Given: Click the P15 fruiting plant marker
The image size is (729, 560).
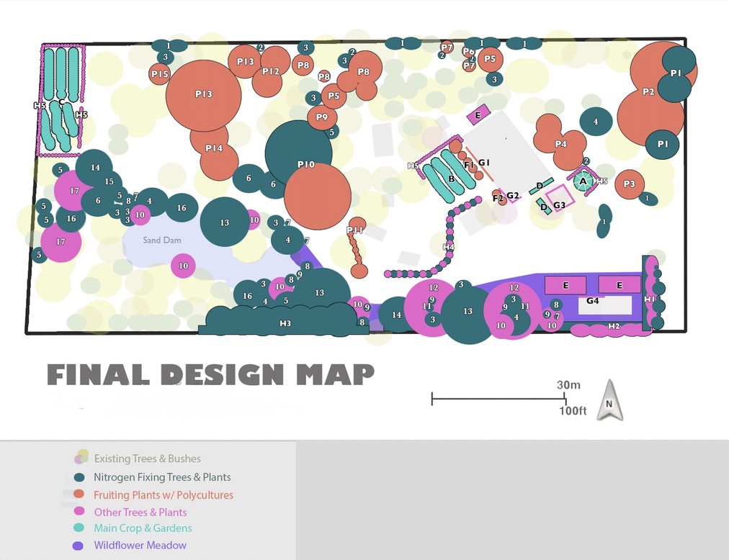Looking at the screenshot, I should 160,74.
